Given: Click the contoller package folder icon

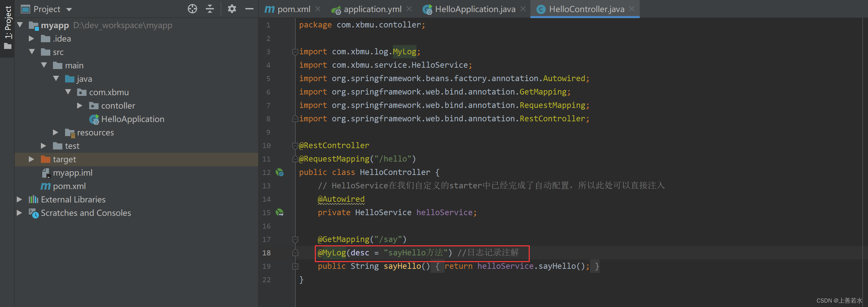Looking at the screenshot, I should click(x=94, y=106).
